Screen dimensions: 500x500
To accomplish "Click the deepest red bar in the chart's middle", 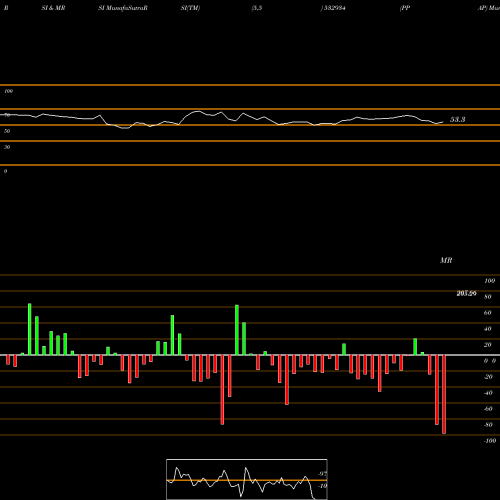I will (222, 390).
